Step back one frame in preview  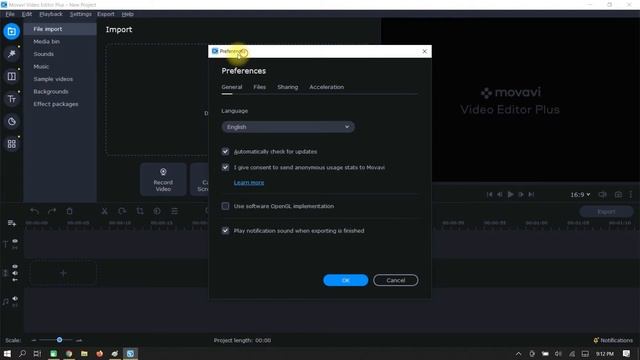click(500, 195)
